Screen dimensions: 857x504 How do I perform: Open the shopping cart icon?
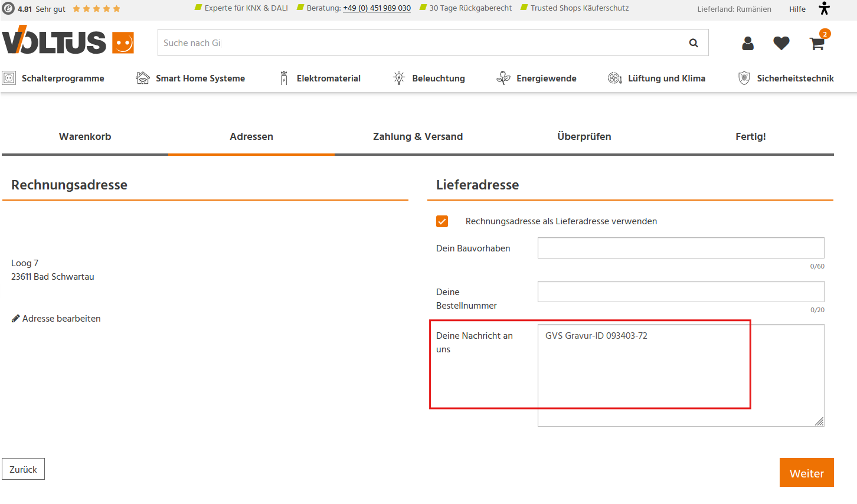(817, 43)
